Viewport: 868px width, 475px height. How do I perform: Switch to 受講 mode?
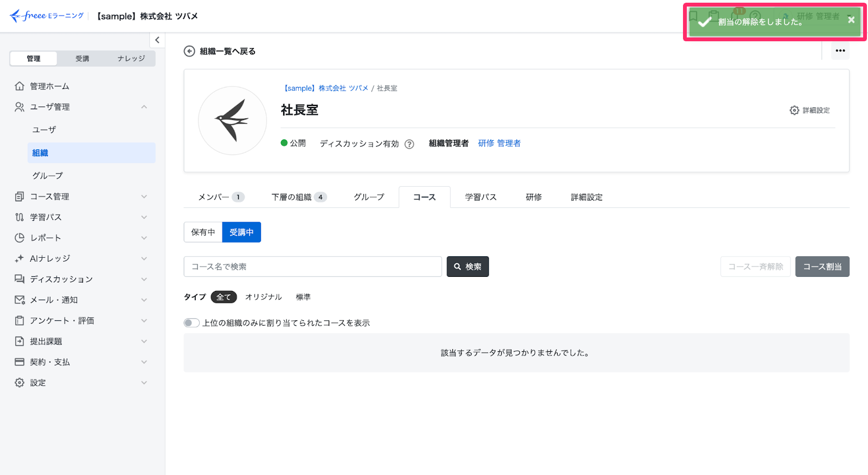tap(82, 59)
